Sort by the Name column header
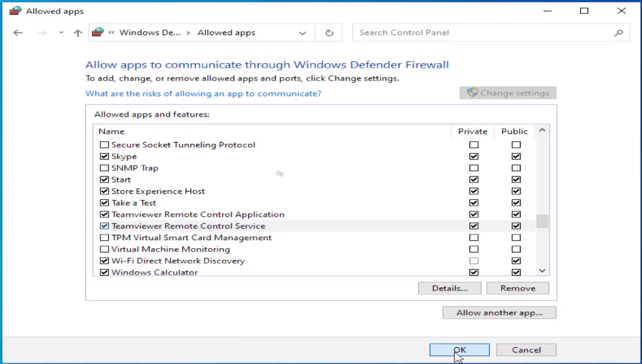The width and height of the screenshot is (642, 364). 111,132
